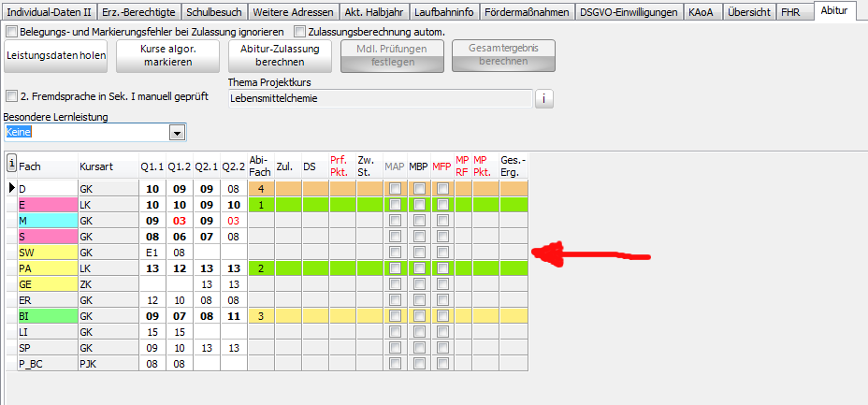Click the Ges.-Erg. column header

(x=514, y=166)
